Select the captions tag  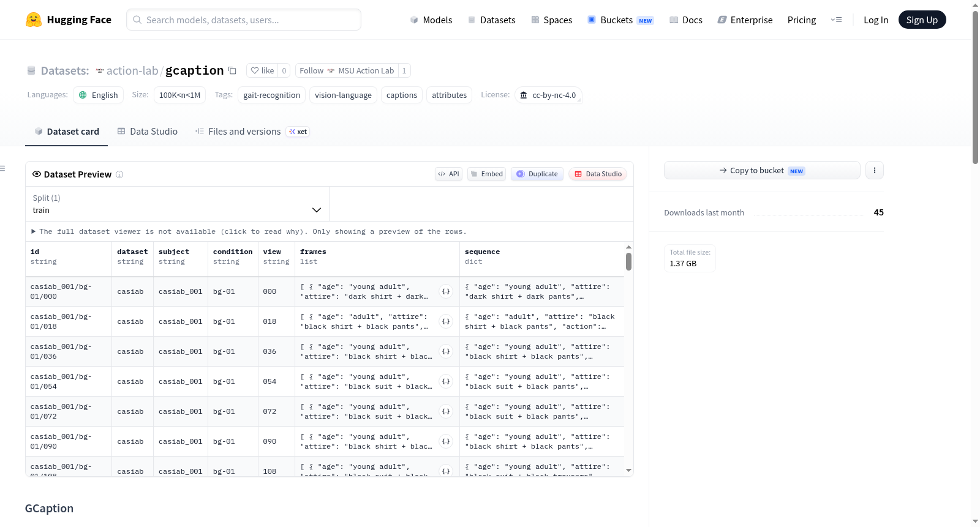(402, 95)
